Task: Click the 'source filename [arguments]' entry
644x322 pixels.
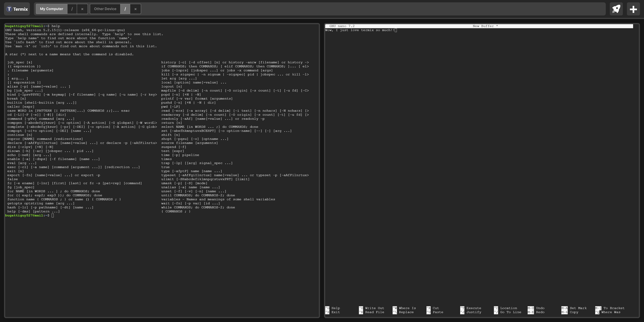Action: (x=190, y=143)
